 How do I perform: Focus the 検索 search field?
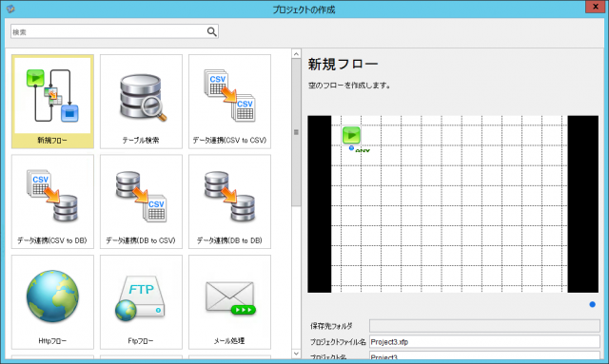[x=114, y=31]
